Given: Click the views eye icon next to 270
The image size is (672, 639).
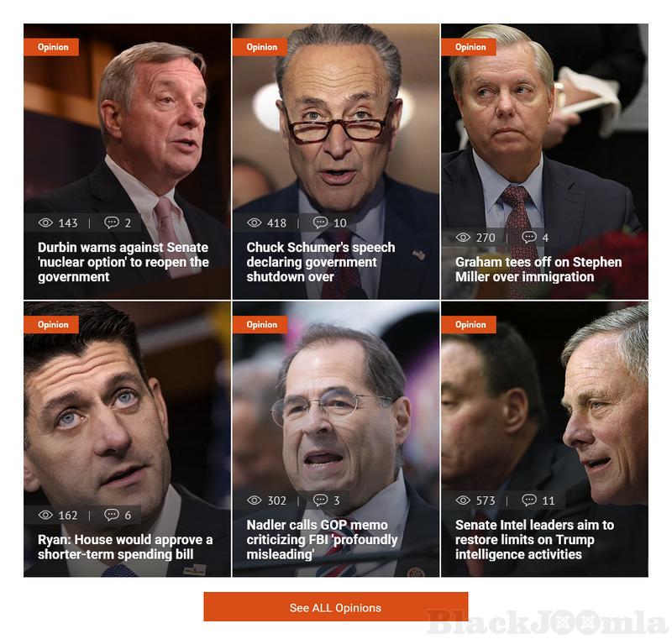Looking at the screenshot, I should (463, 238).
